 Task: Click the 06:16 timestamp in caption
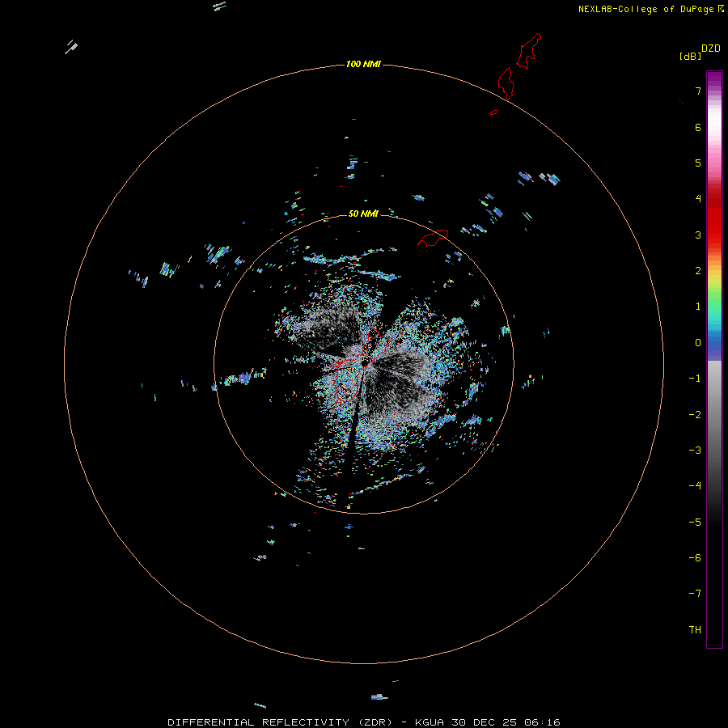[x=542, y=722]
